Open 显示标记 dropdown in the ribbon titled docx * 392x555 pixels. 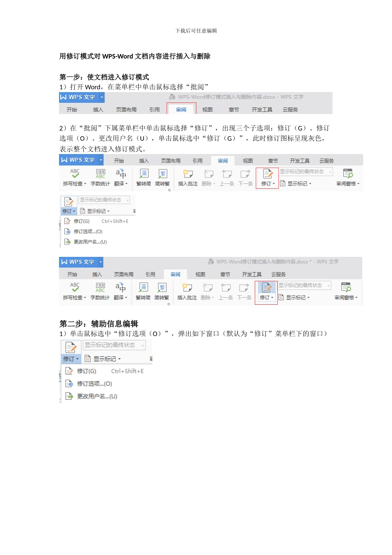pyautogui.click(x=294, y=297)
